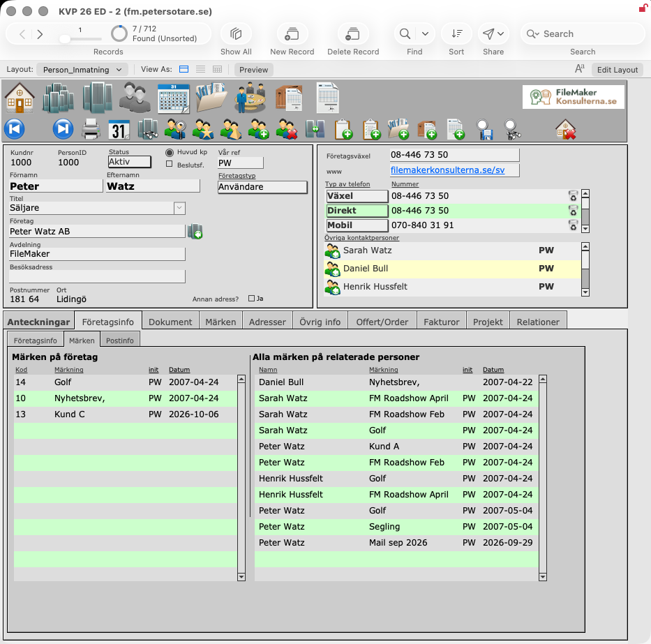Screen dimensions: 651x644
Task: Click the house with red X icon
Action: point(566,129)
